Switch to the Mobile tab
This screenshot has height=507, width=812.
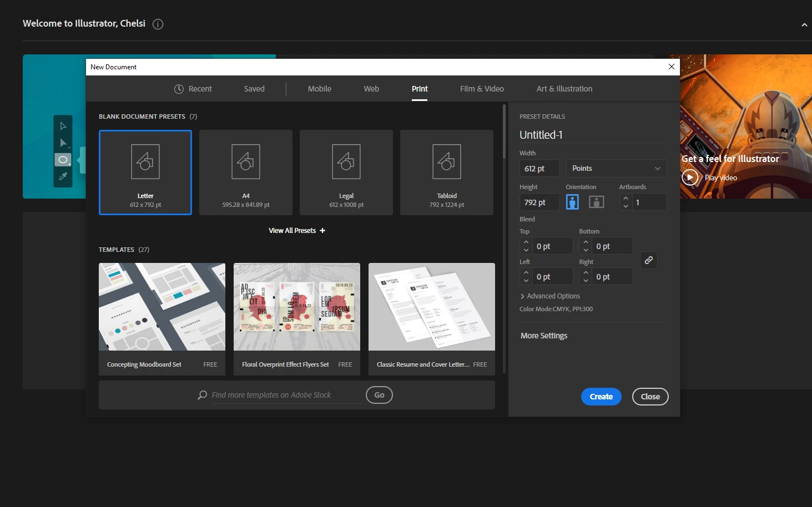point(320,89)
